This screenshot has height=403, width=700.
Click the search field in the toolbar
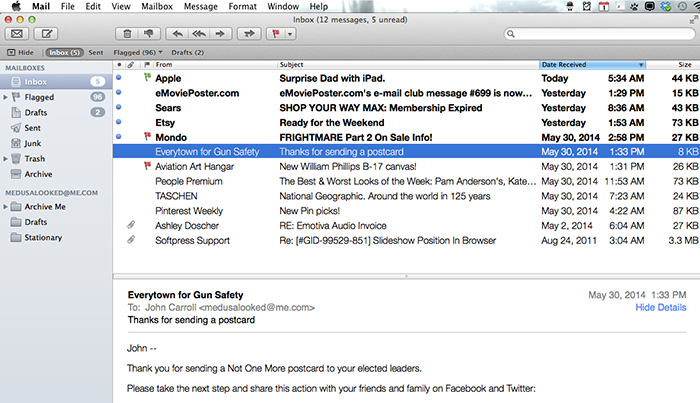click(x=600, y=33)
